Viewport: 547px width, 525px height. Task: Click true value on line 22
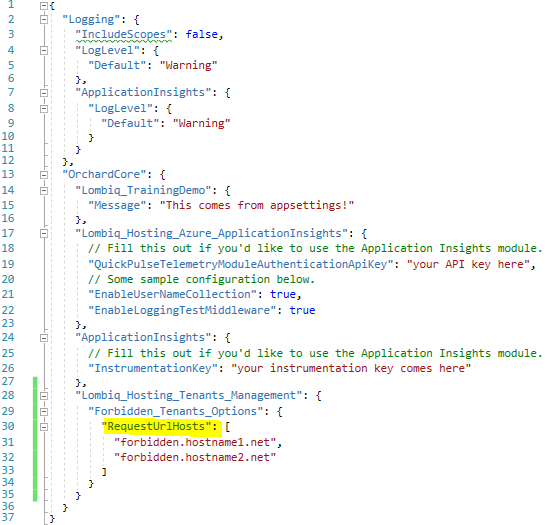click(302, 310)
